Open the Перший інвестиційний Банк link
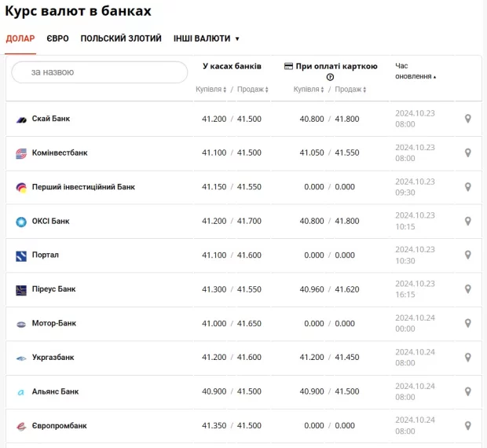This screenshot has width=487, height=448. 83,187
